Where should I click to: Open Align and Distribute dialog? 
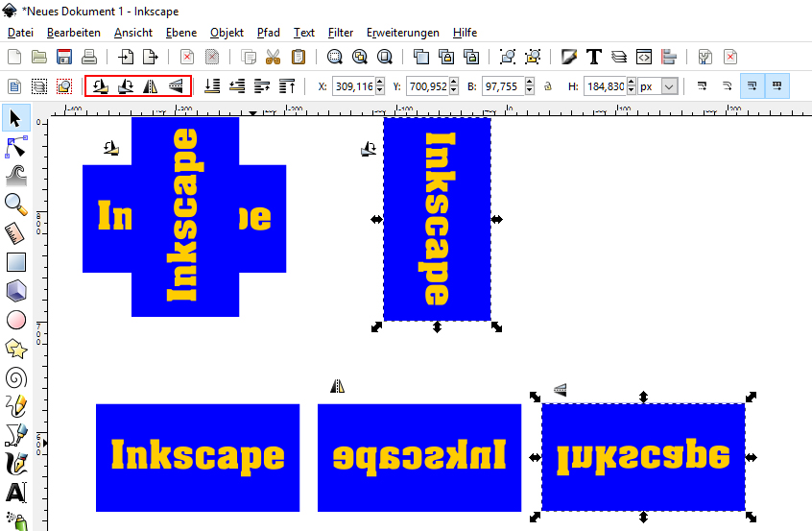coord(669,57)
